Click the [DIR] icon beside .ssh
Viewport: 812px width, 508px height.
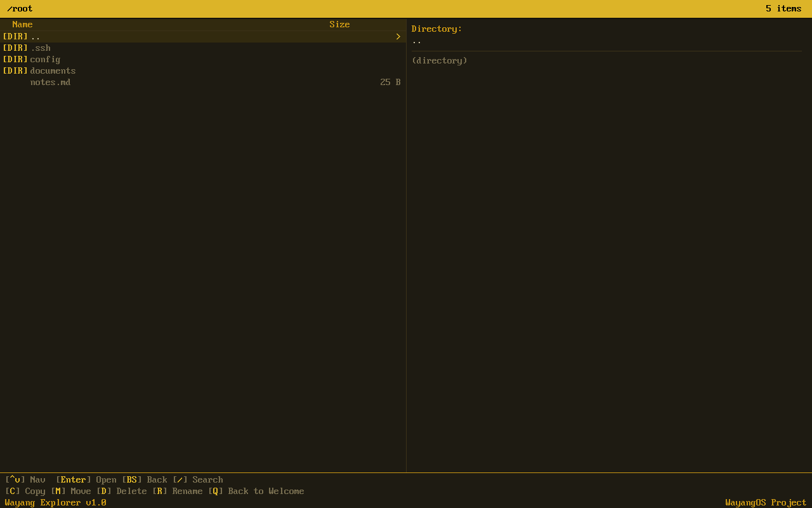pyautogui.click(x=14, y=48)
